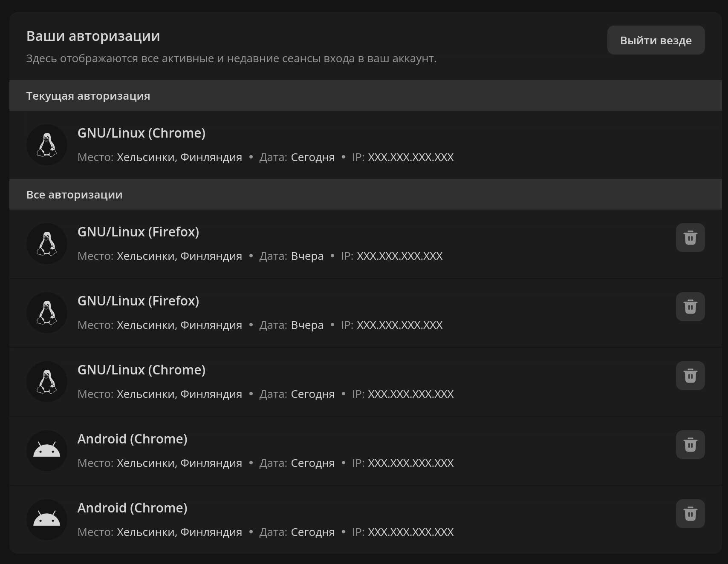
Task: Delete the last Android (Chrome) session
Action: (690, 514)
